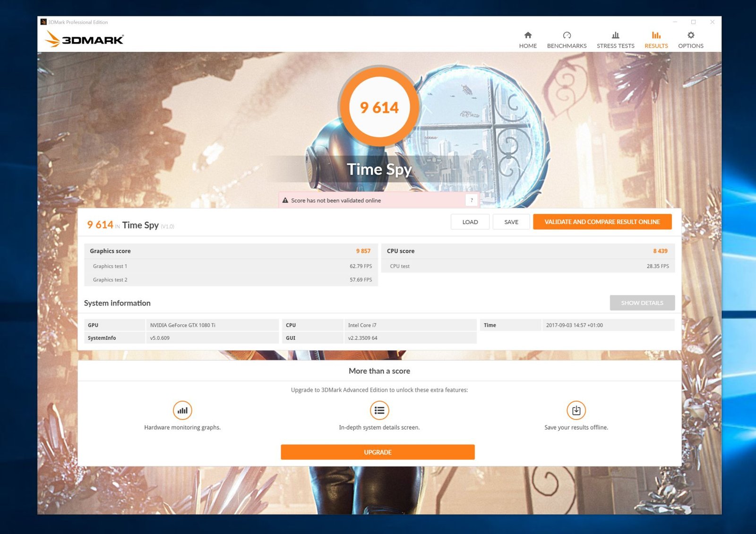Click the GPU field label

[93, 325]
